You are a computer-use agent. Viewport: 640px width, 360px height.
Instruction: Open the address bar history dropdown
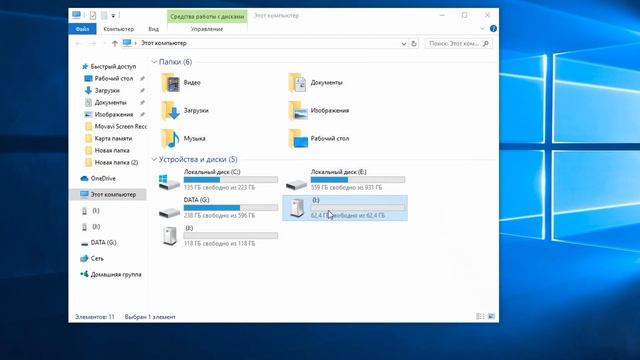(404, 44)
